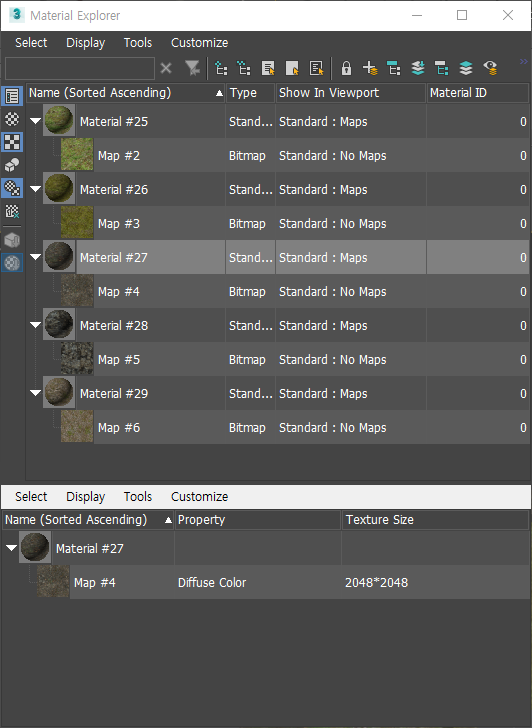Collapse the Material #28 tree node

[x=35, y=325]
